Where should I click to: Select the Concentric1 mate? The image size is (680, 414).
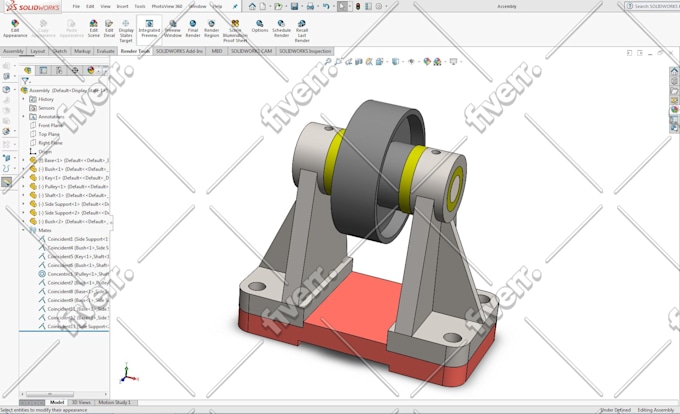[73, 274]
